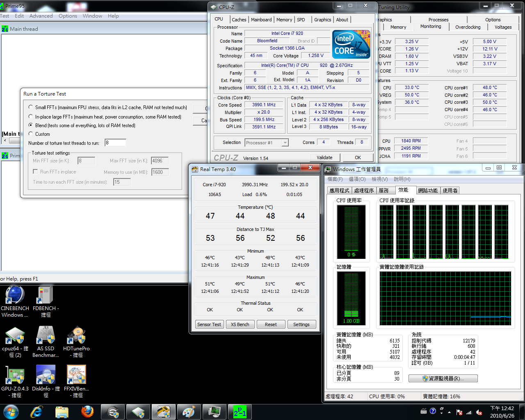Launch Internet Explorer from the taskbar
This screenshot has height=420, width=525.
tap(37, 412)
